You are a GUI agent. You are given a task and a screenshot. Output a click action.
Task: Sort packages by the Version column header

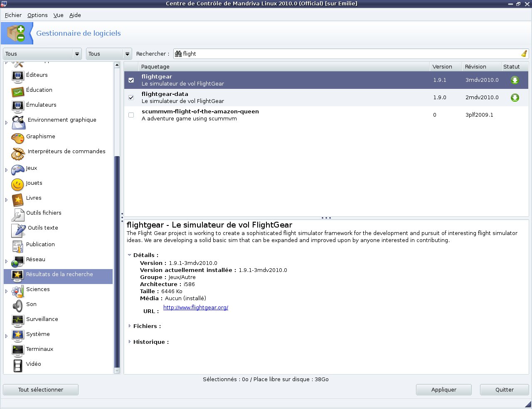tap(446, 66)
